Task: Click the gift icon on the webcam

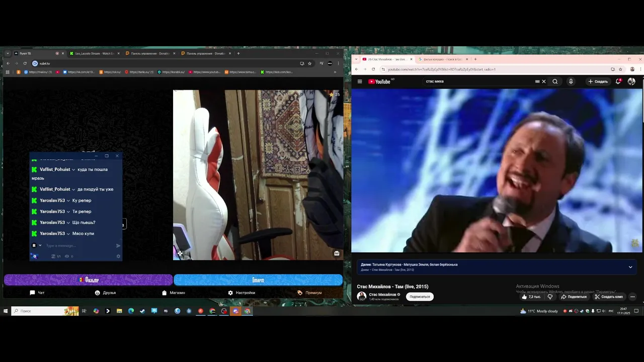Action: coord(337,253)
